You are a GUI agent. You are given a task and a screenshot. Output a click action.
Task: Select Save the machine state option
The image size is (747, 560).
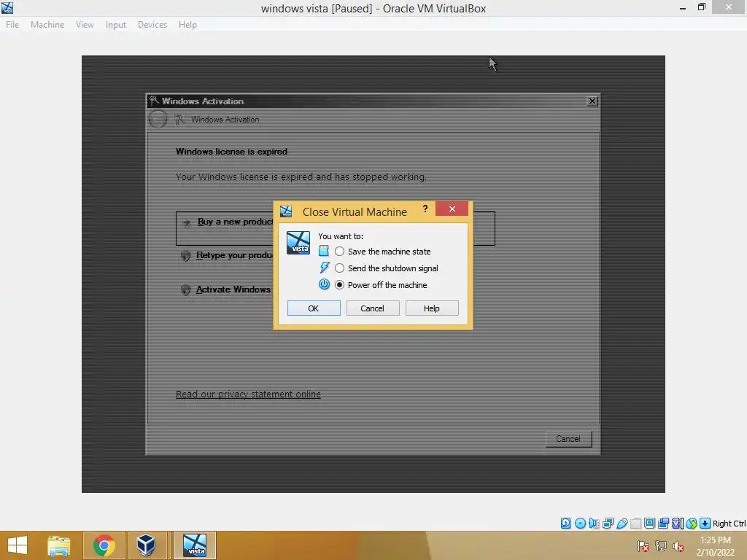339,252
